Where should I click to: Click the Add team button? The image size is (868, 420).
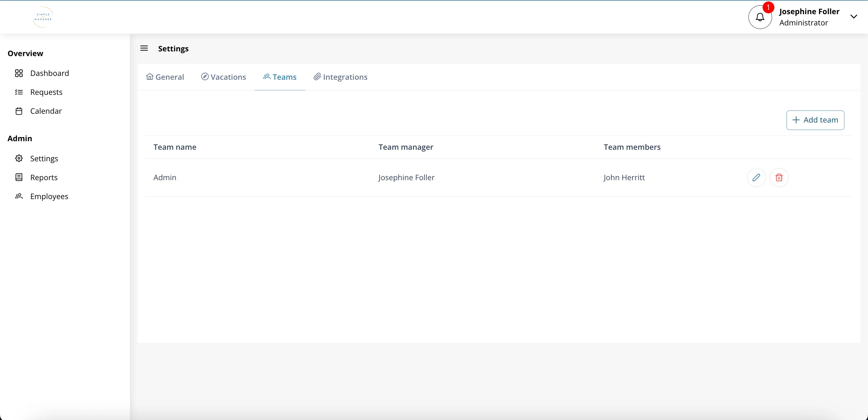click(x=815, y=120)
